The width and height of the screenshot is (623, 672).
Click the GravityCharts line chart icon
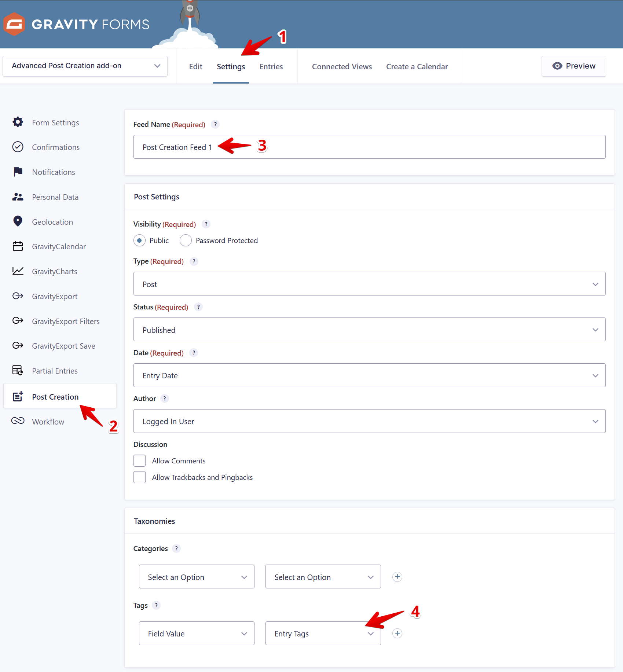[18, 271]
